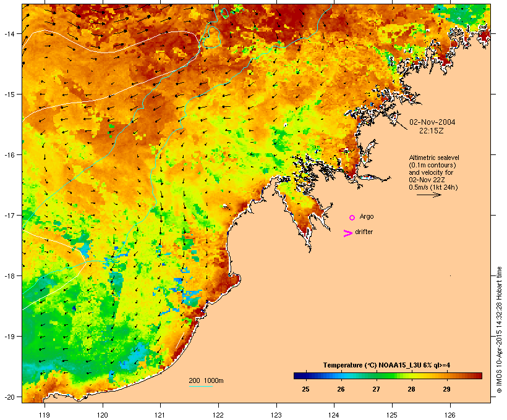Click the latitude label -16
Screen dimensions: 507x420
(x=9, y=155)
